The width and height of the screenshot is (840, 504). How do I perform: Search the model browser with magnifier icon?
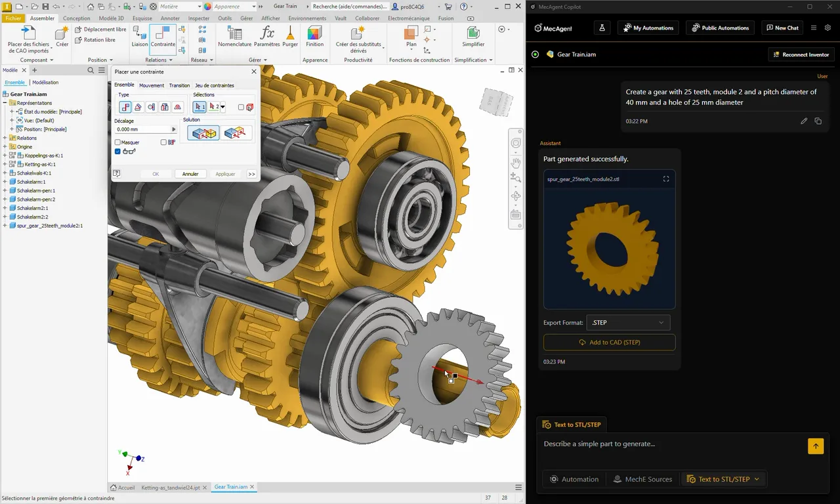pyautogui.click(x=91, y=70)
